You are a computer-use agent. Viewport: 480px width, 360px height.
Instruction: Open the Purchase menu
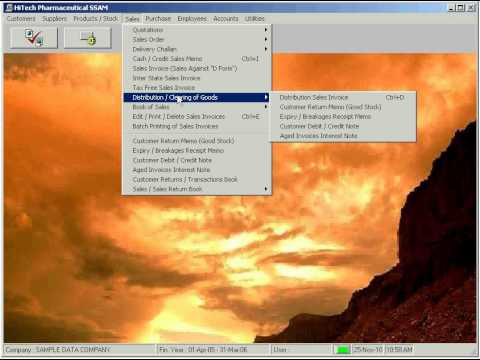(158, 19)
